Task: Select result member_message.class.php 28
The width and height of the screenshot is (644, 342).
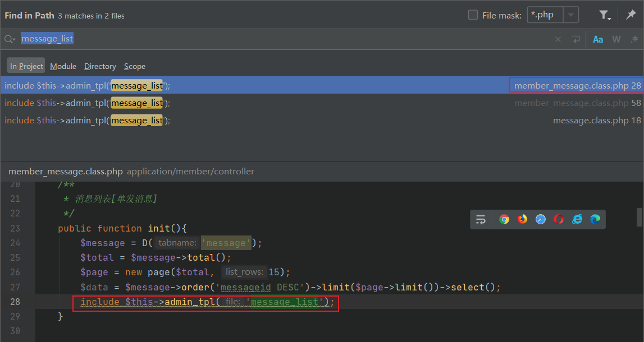Action: [322, 85]
